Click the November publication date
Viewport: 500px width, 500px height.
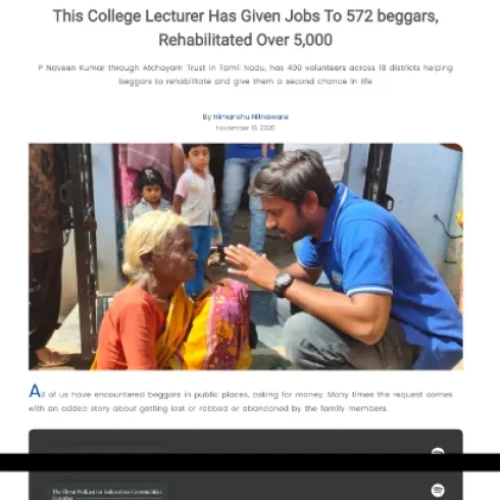pos(245,128)
